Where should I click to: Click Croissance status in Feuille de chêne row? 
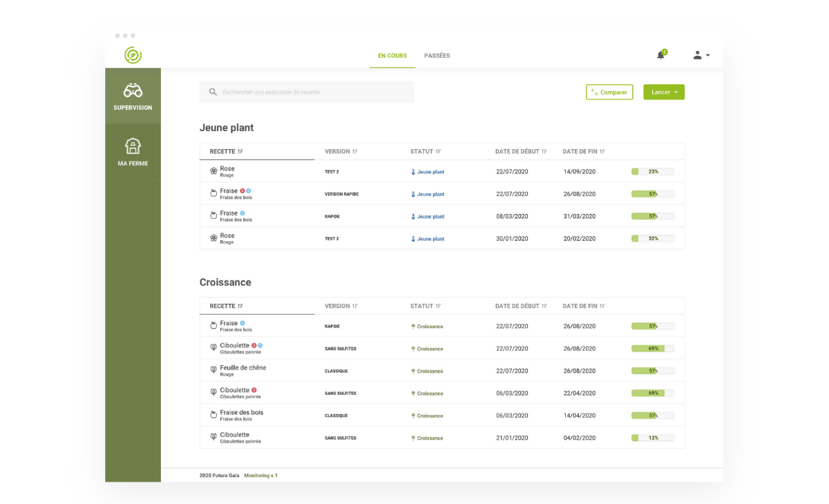(427, 371)
